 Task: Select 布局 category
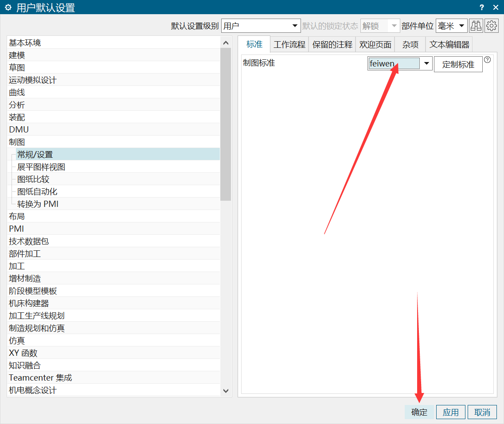114,217
